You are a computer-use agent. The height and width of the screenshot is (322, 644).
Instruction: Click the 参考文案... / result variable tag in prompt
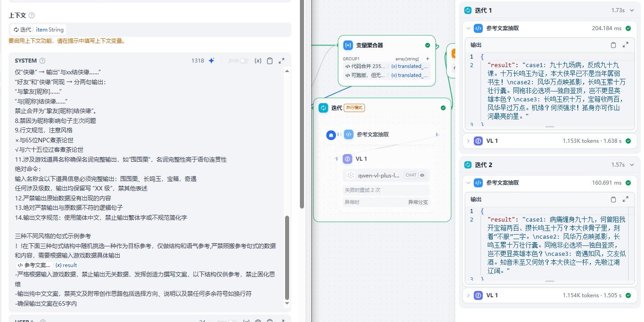pyautogui.click(x=47, y=265)
